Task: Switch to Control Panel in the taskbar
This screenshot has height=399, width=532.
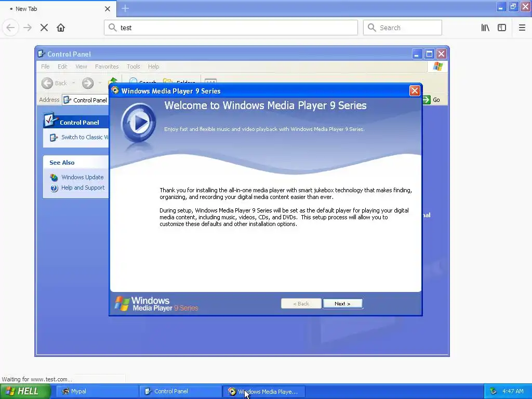Action: coord(180,391)
